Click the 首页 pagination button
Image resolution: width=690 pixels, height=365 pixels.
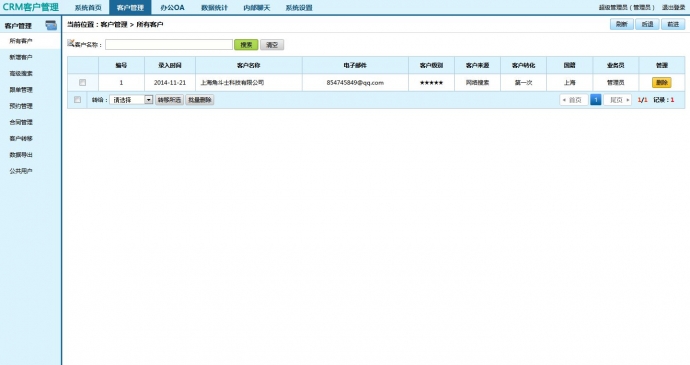point(573,100)
